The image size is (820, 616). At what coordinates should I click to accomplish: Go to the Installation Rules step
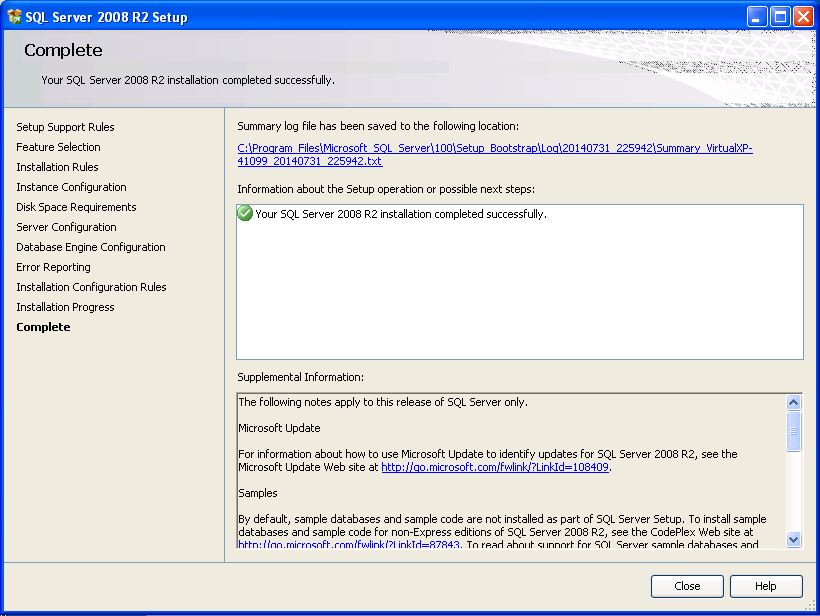pyautogui.click(x=57, y=167)
